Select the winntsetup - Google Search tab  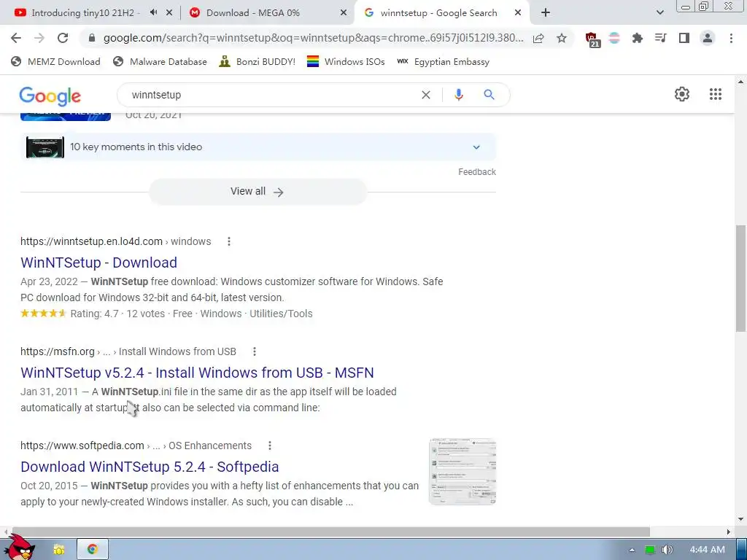click(x=438, y=13)
